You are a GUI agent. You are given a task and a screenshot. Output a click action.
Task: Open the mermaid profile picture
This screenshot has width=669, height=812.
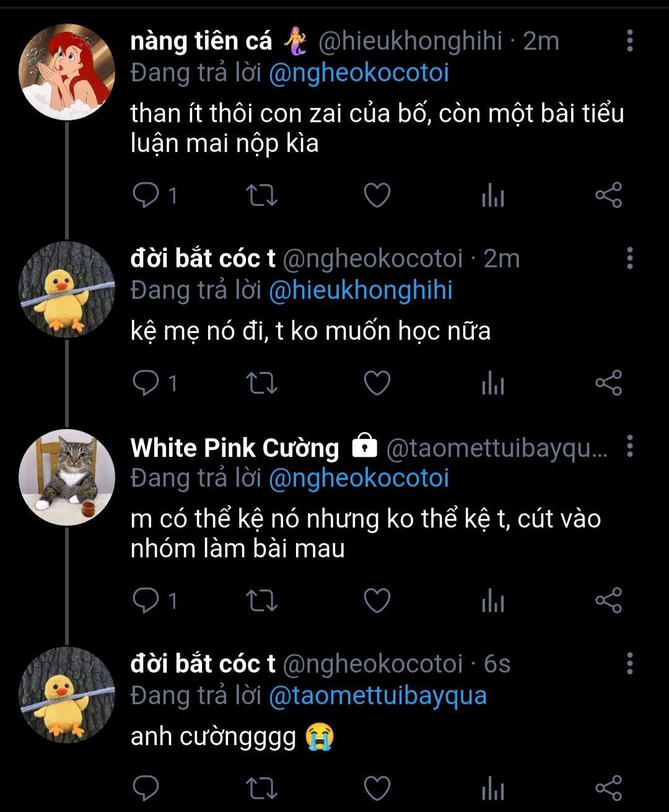pos(67,72)
